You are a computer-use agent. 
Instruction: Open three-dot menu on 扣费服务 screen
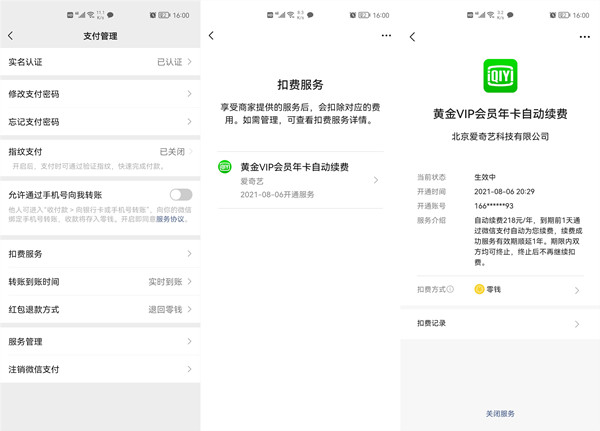(x=386, y=36)
